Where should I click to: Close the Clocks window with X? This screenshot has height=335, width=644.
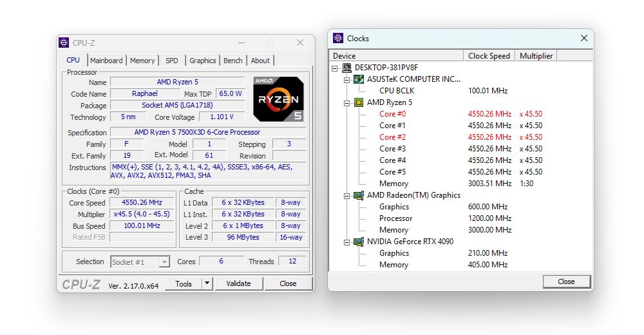click(583, 38)
